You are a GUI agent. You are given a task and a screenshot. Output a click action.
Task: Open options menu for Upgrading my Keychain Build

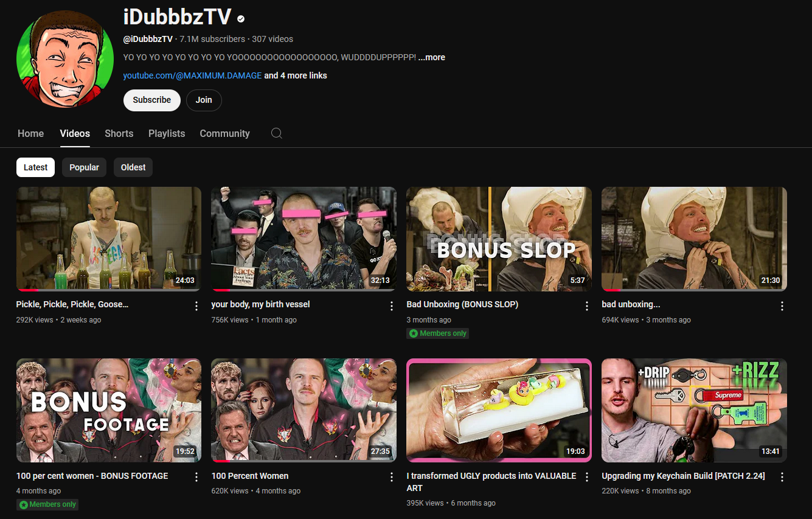pos(782,478)
